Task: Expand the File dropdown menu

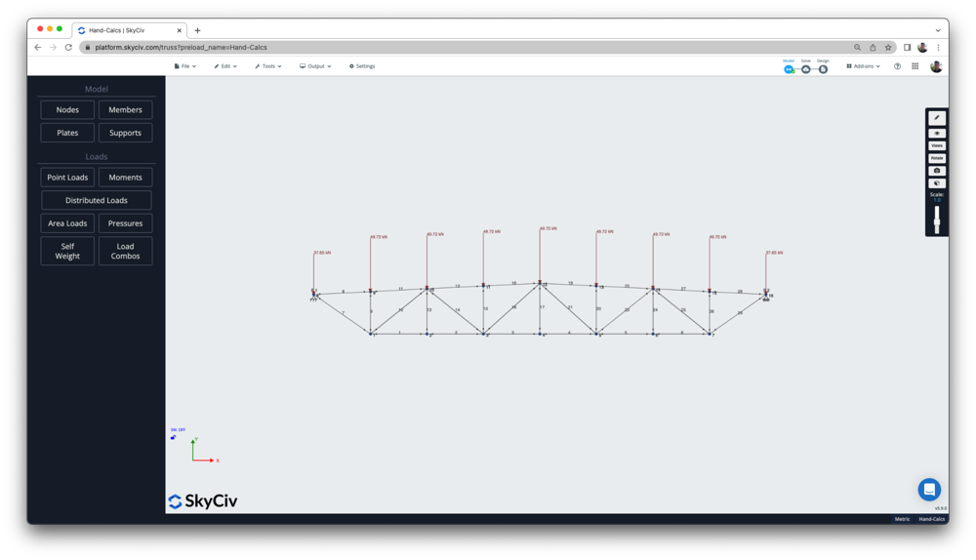Action: (x=184, y=66)
